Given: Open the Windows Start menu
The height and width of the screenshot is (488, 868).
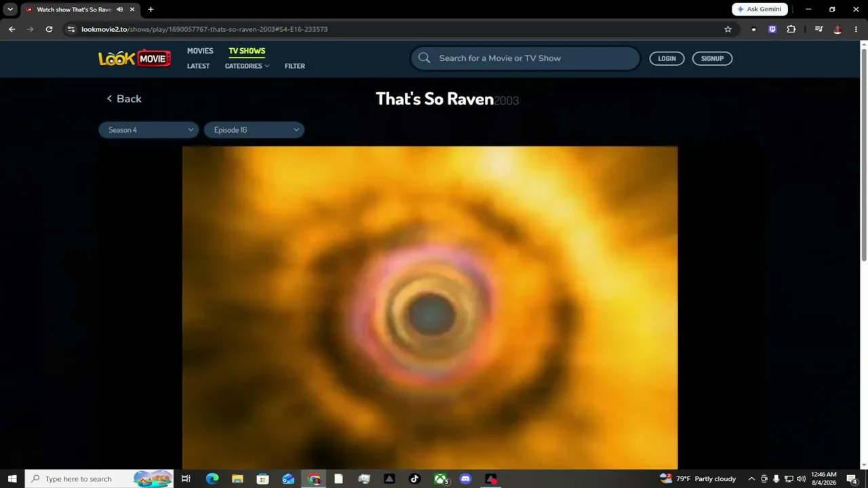Looking at the screenshot, I should click(12, 479).
